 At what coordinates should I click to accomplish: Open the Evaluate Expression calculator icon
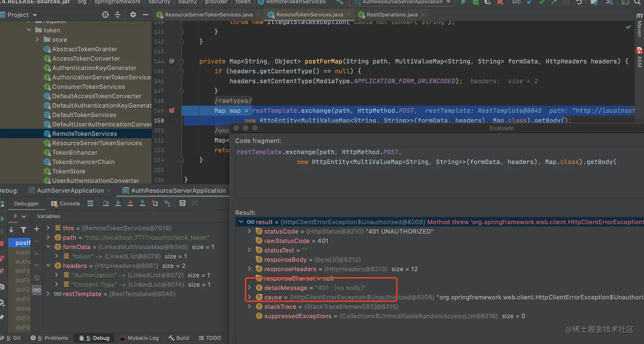tap(183, 204)
